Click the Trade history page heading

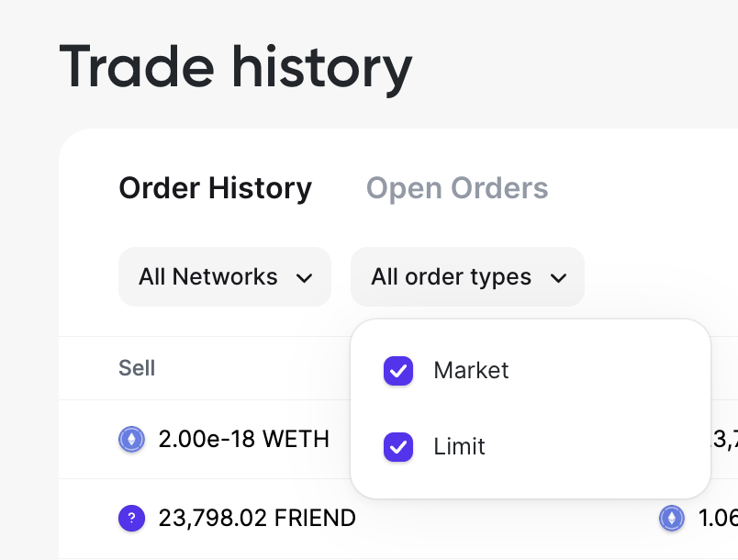coord(236,68)
